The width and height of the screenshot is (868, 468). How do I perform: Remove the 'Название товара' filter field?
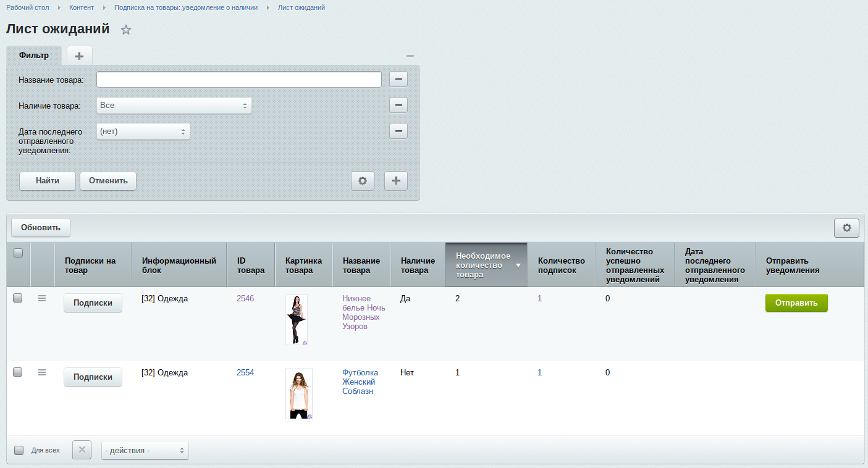click(x=398, y=79)
